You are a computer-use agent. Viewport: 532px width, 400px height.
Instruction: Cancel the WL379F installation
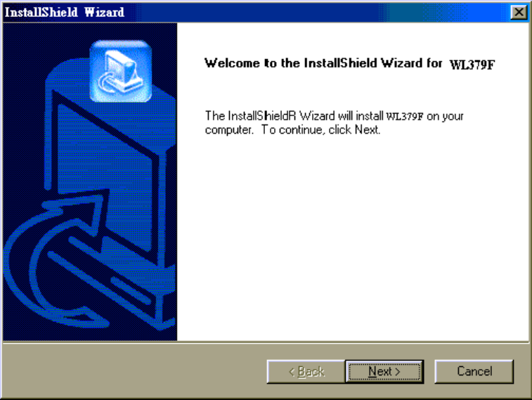coord(474,371)
